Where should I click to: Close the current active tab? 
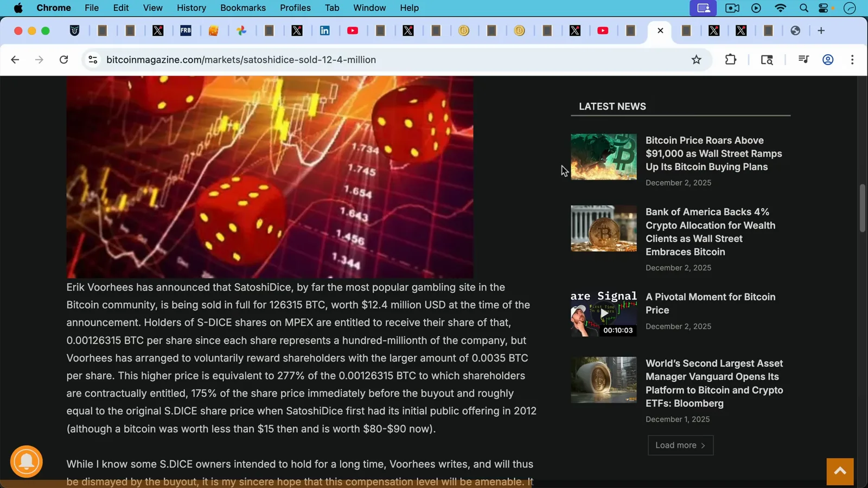coord(660,31)
